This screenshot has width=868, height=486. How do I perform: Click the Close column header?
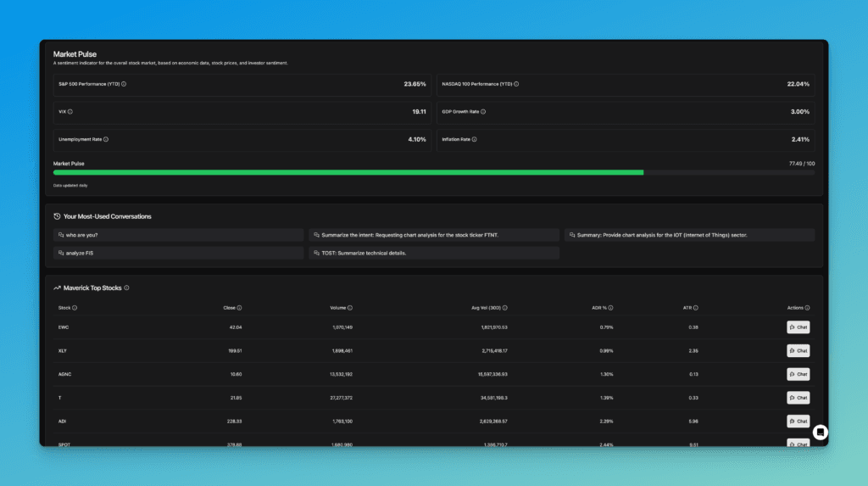tap(229, 308)
